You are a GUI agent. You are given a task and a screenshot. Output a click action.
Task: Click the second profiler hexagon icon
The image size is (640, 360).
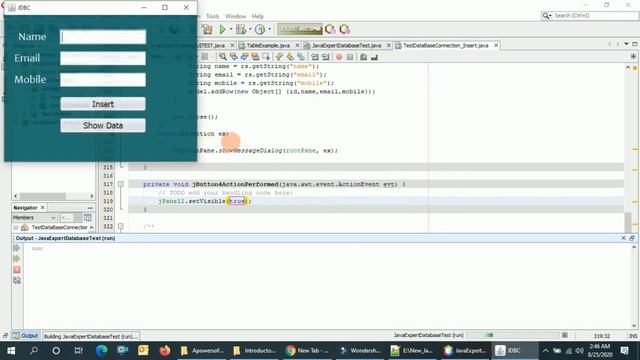(x=344, y=29)
